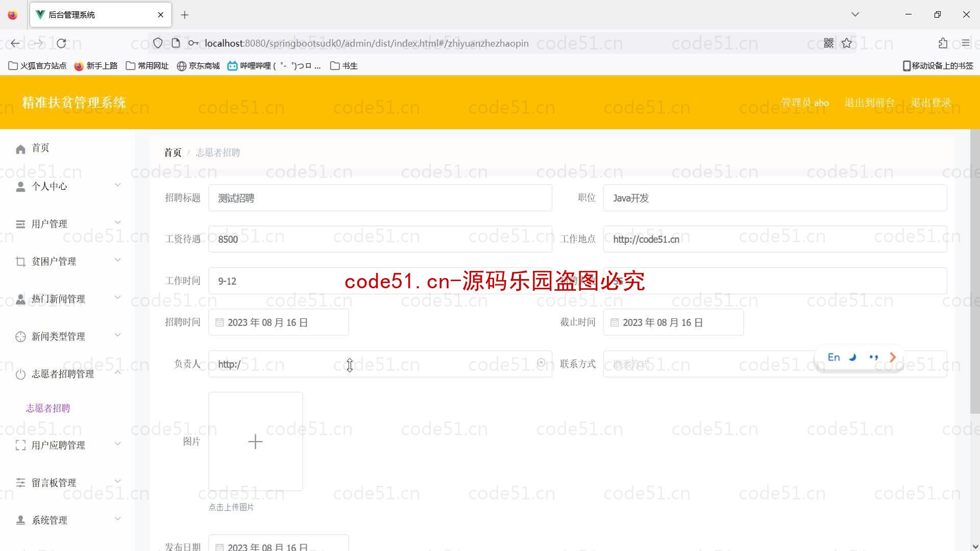Toggle the En language mode in IME toolbar
980x551 pixels.
(x=834, y=358)
